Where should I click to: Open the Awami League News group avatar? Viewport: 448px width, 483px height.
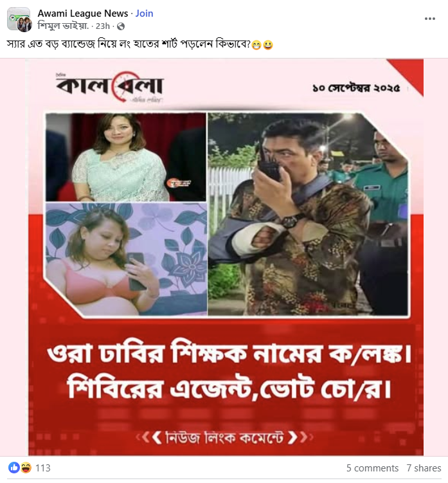(x=19, y=19)
